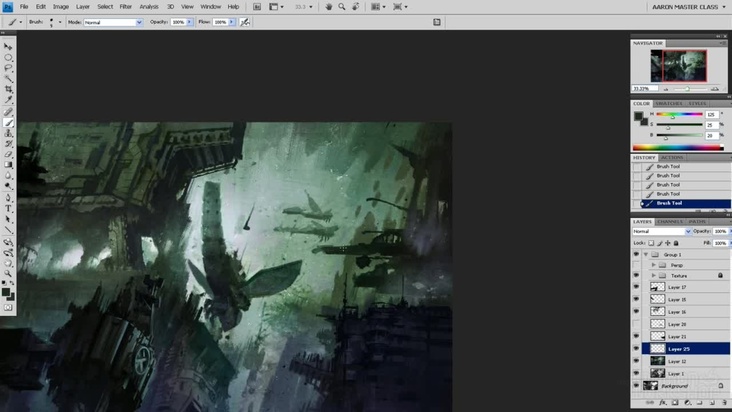Screen dimensions: 732x412
Task: Hide Layer 17 visibility eye
Action: pos(636,287)
